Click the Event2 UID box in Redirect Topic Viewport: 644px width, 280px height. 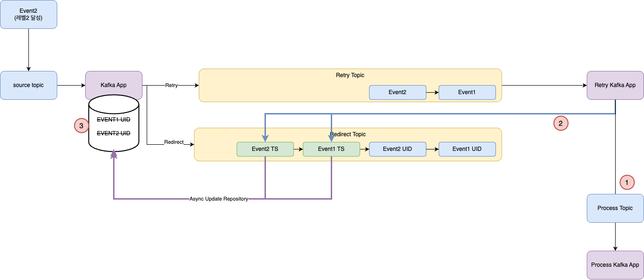397,149
